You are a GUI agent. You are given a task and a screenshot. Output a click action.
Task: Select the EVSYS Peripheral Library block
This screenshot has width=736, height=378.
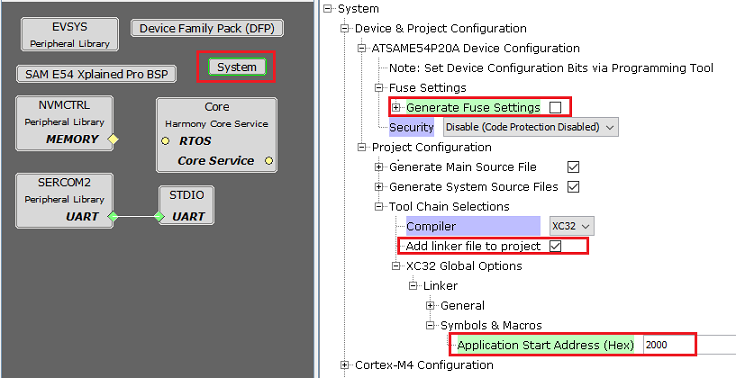69,34
